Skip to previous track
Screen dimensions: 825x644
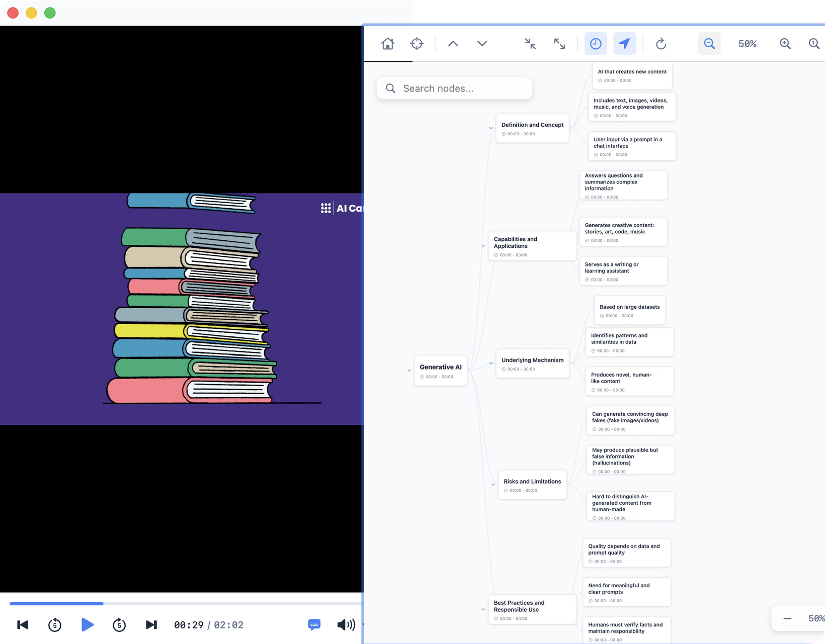pyautogui.click(x=23, y=625)
